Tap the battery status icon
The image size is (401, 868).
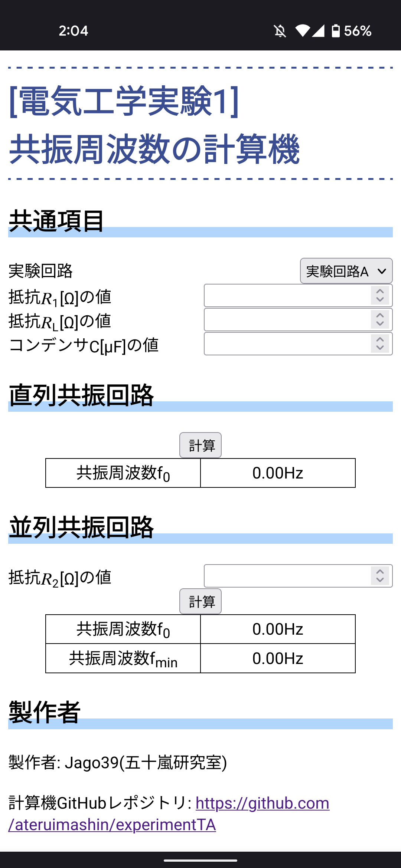(336, 31)
